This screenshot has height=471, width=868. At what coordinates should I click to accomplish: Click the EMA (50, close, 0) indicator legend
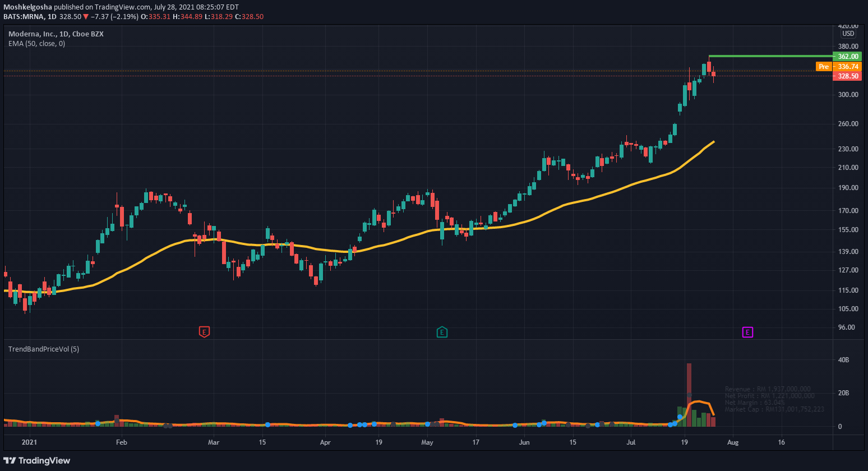click(x=36, y=44)
